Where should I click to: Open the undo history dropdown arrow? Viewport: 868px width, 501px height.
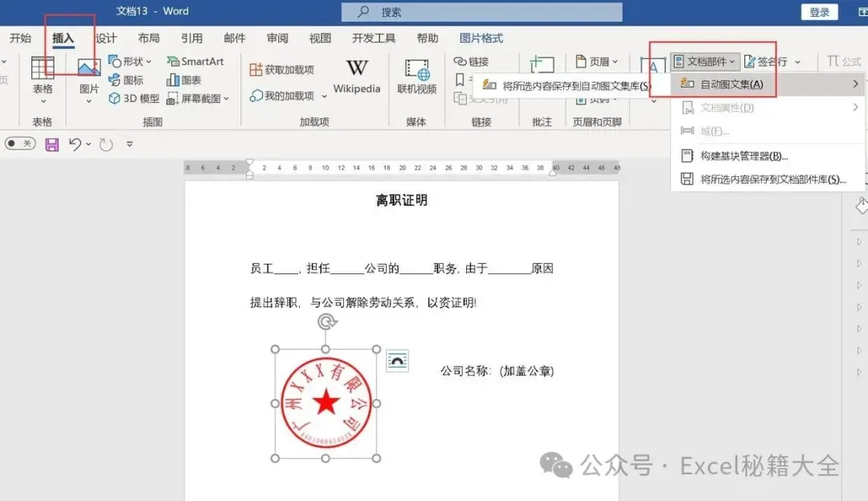coord(88,145)
